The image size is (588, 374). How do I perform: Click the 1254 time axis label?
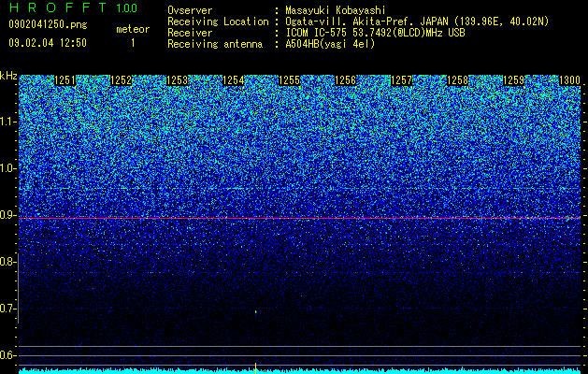(x=234, y=80)
